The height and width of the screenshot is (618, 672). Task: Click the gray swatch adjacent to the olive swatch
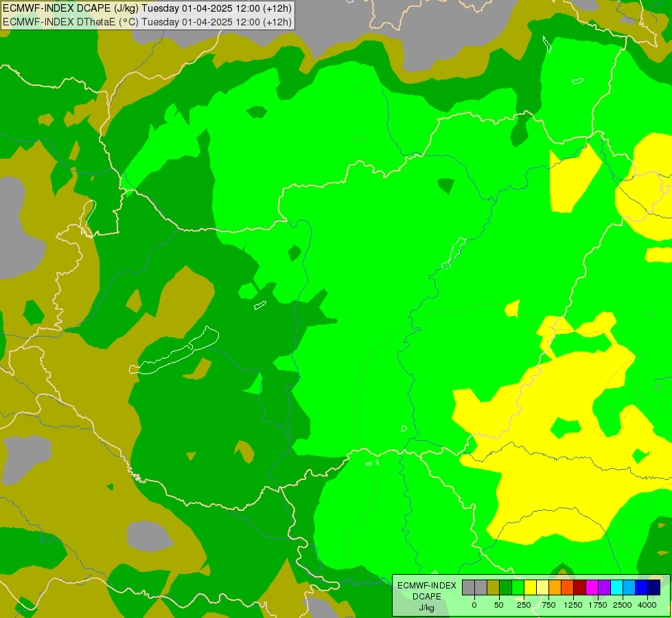tap(481, 587)
